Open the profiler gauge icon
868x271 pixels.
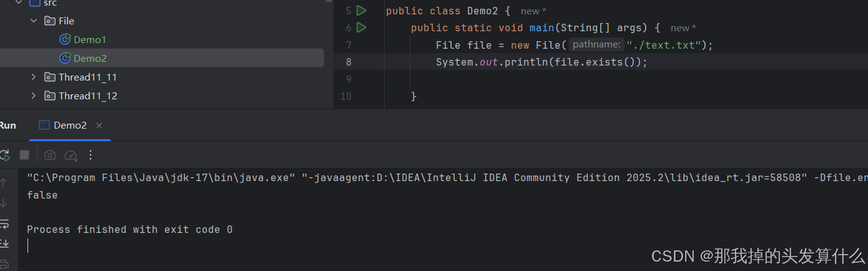point(71,155)
